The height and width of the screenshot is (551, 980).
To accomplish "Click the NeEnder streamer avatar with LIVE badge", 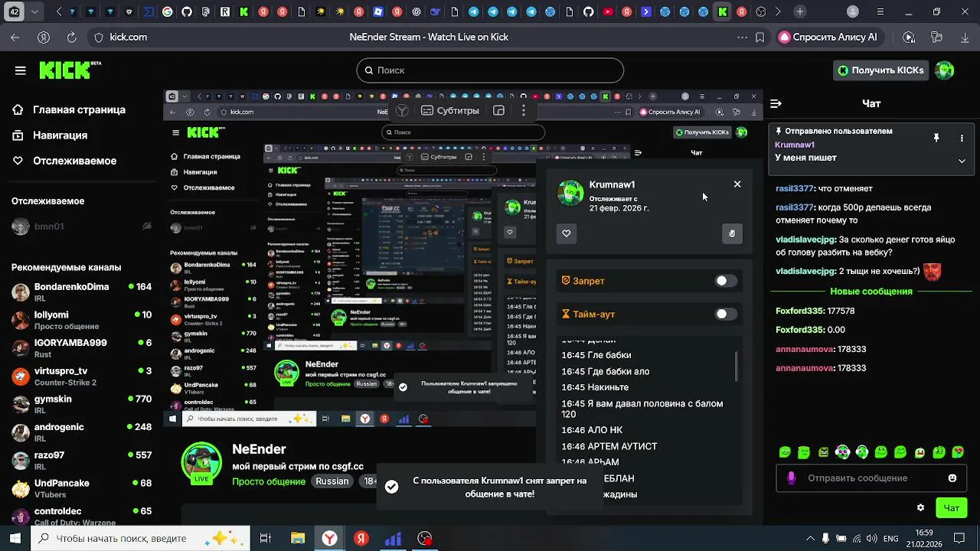I will coord(201,462).
